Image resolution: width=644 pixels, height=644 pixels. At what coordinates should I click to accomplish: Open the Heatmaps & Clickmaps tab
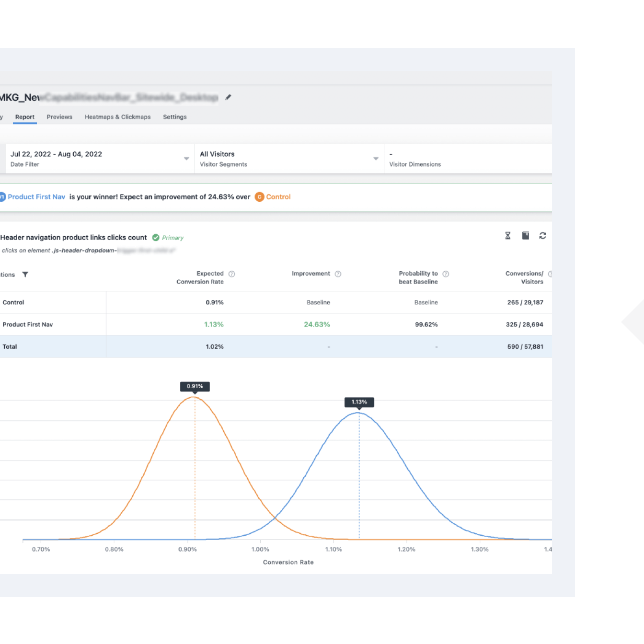(x=117, y=117)
